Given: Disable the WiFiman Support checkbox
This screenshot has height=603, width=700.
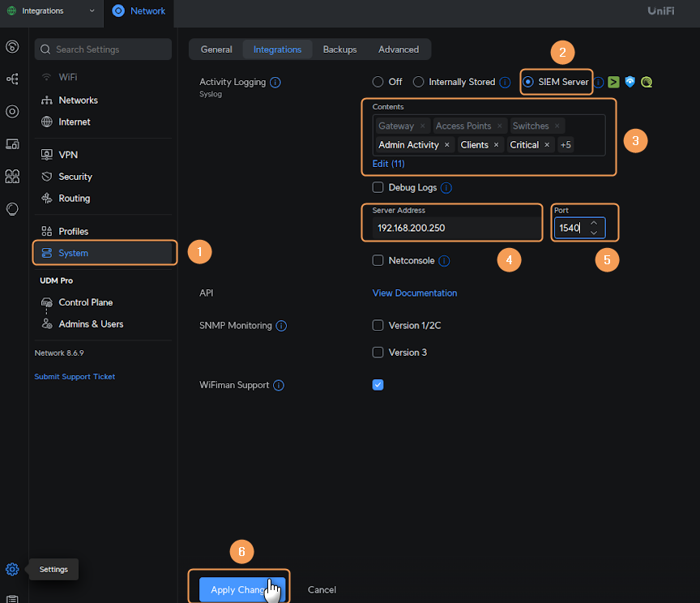Looking at the screenshot, I should (x=378, y=385).
